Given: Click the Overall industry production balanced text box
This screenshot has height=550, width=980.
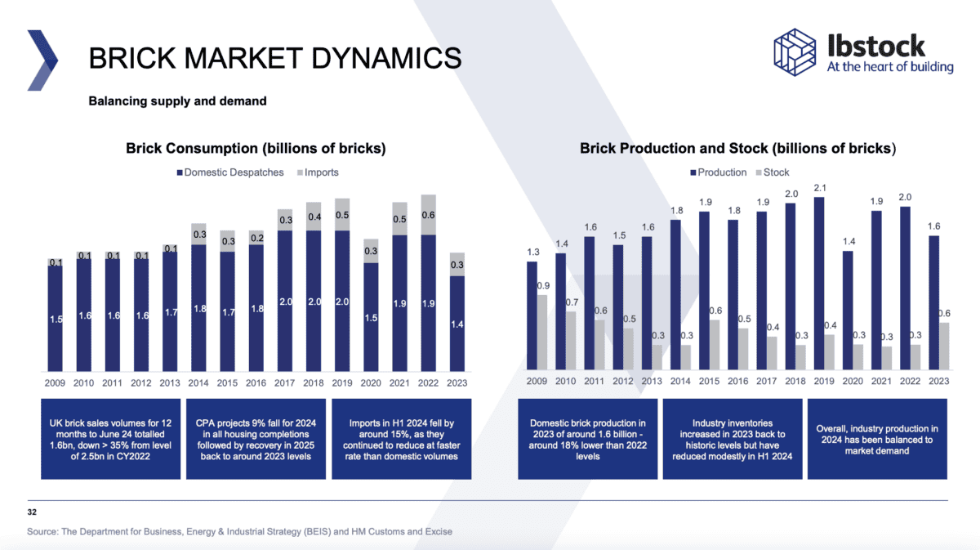Looking at the screenshot, I should pos(876,439).
